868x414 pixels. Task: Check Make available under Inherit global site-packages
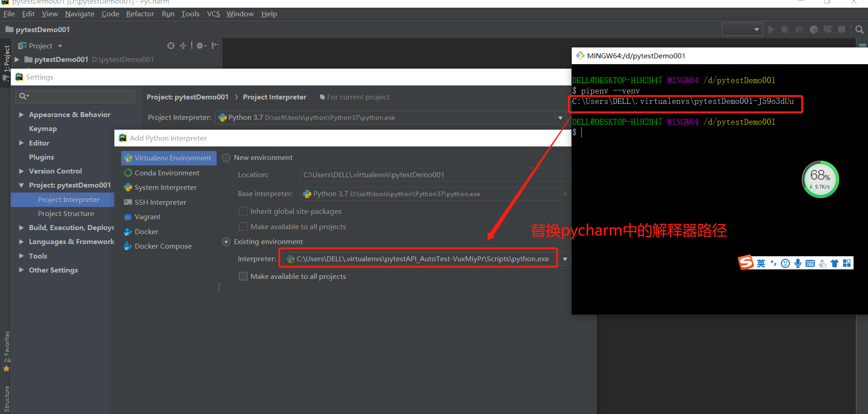tap(243, 226)
